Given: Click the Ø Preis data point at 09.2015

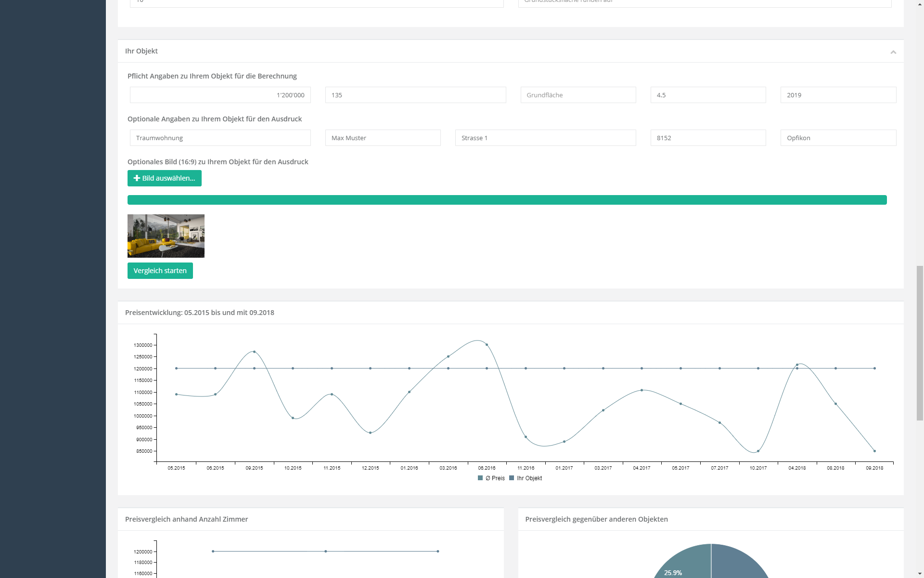Looking at the screenshot, I should click(x=254, y=352).
